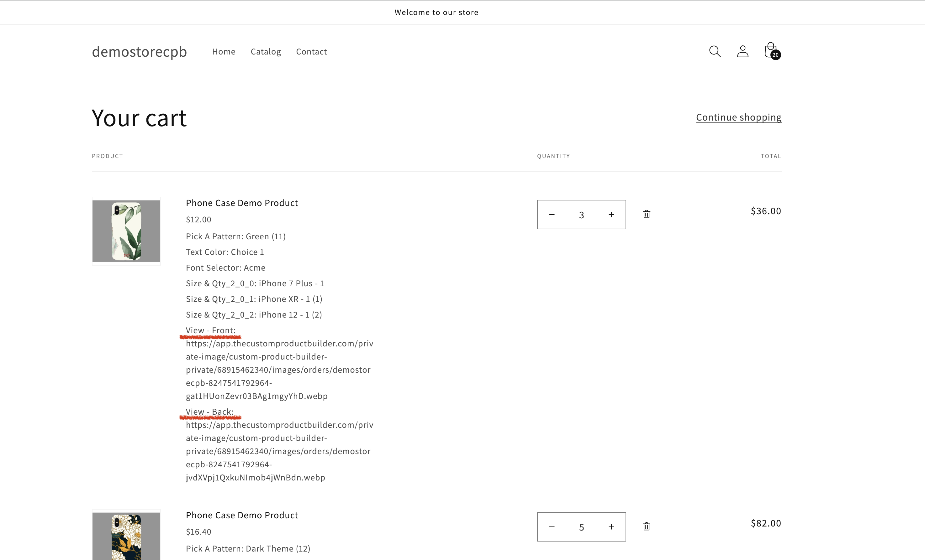Increase quantity of the $36.00 item
The image size is (925, 560).
(x=611, y=215)
